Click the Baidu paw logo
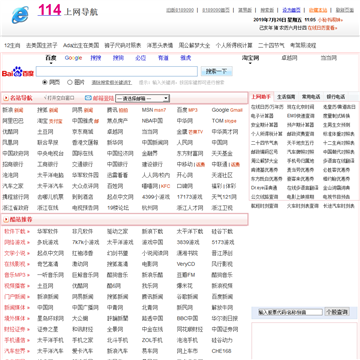Viewport: 360px width, 360px height. [18, 72]
